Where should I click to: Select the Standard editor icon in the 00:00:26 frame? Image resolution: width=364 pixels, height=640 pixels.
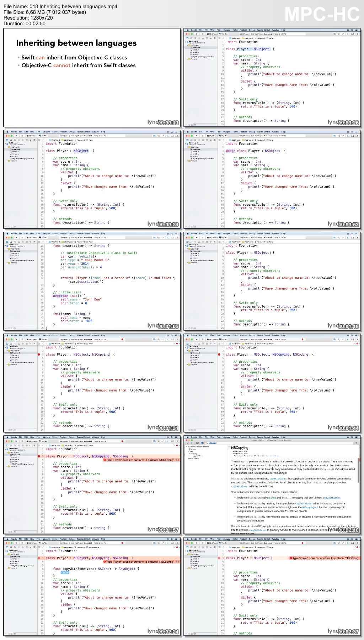point(334,34)
